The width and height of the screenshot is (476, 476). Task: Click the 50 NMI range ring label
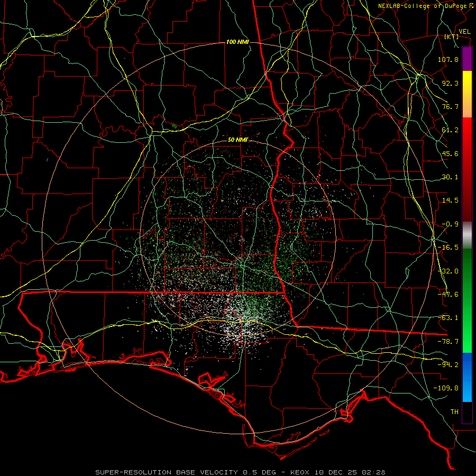[x=237, y=140]
